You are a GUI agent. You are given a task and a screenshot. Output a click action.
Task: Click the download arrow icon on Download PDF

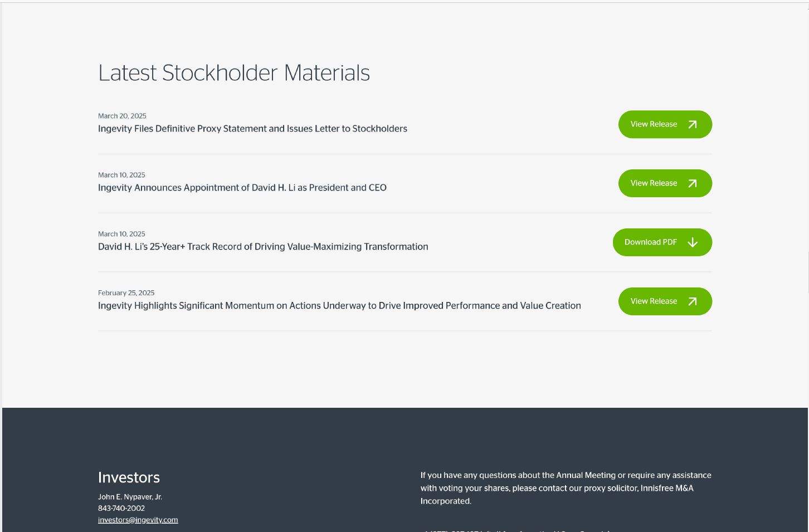tap(693, 242)
